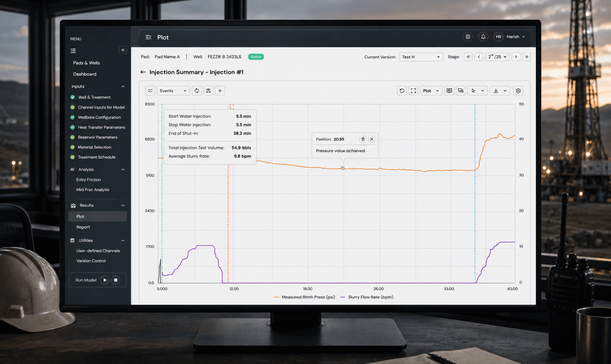This screenshot has width=611, height=364.
Task: Open Reservoir Parameters
Action: [97, 137]
